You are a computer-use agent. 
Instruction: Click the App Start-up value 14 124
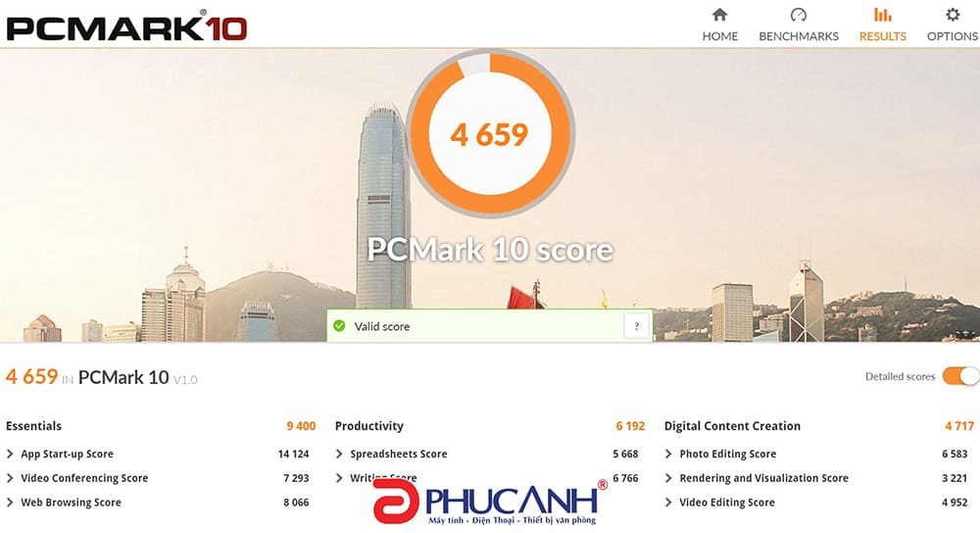click(293, 454)
